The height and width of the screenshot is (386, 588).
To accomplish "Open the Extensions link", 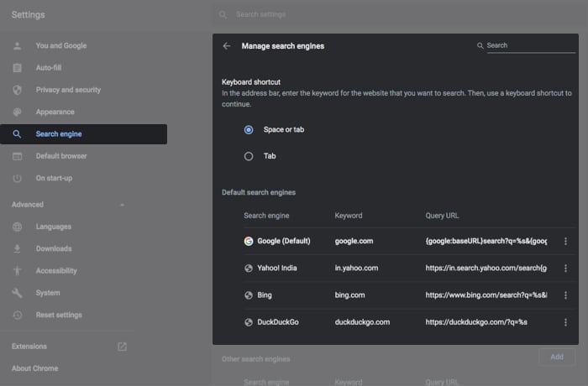I will click(x=29, y=347).
